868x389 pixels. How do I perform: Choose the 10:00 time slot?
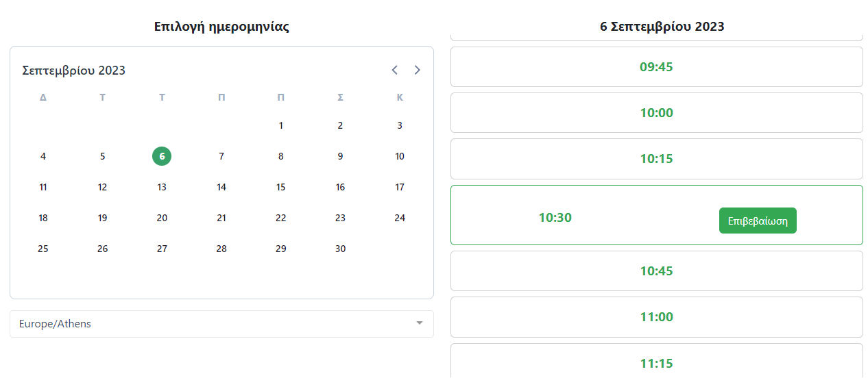coord(656,113)
